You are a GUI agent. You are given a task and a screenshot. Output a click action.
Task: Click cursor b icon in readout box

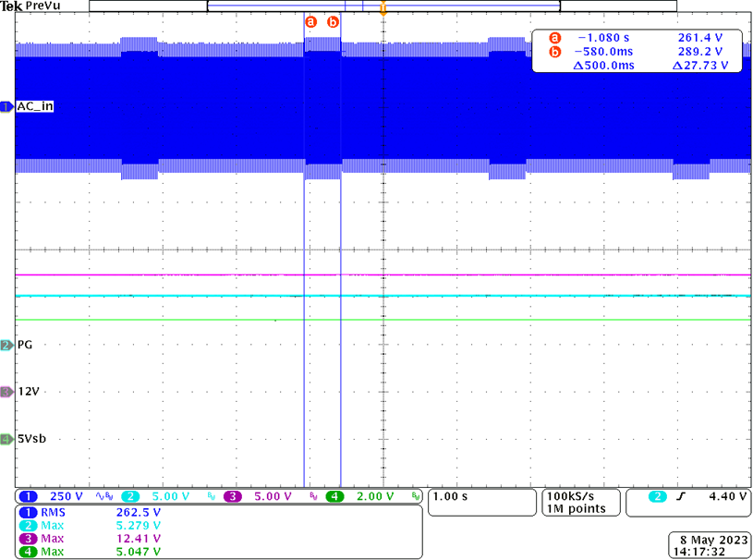click(554, 52)
